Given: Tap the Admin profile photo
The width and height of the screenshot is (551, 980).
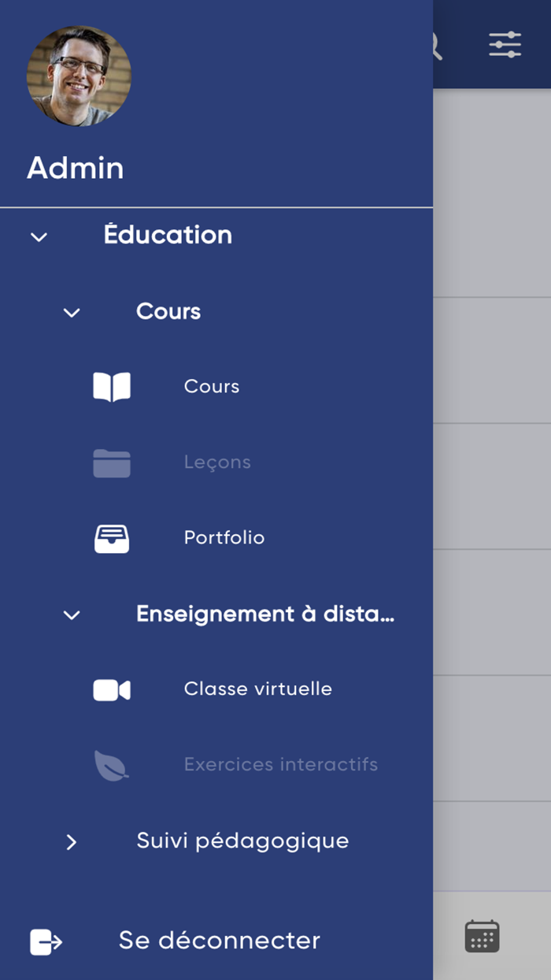Looking at the screenshot, I should [79, 76].
